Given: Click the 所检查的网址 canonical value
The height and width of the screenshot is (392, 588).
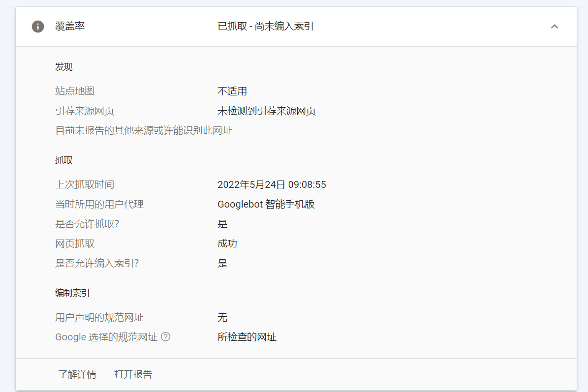Looking at the screenshot, I should pyautogui.click(x=248, y=337).
